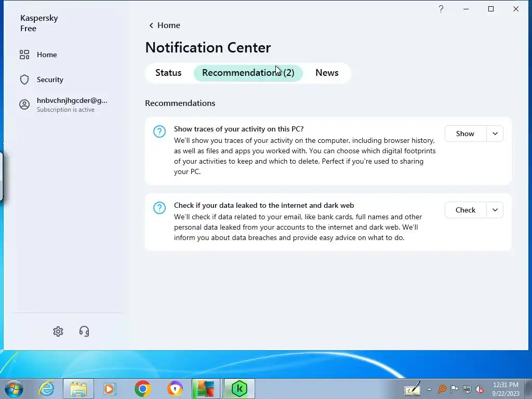Open the AVG taskbar application

pos(206,389)
